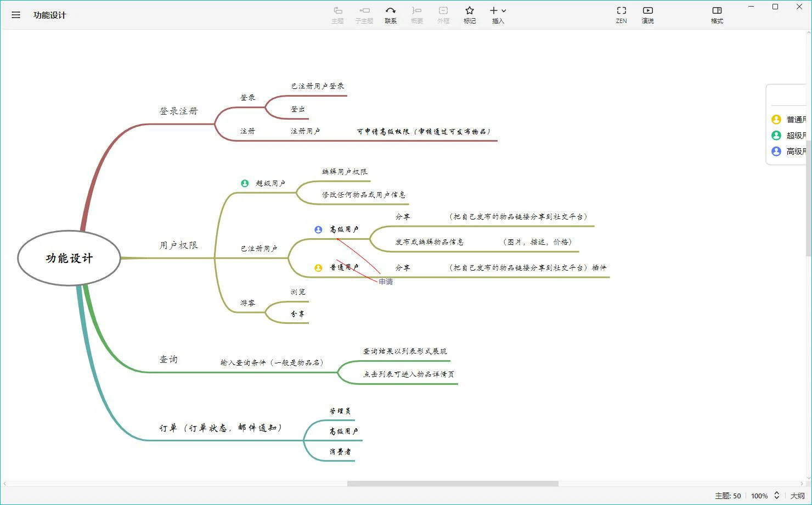Click green 超级用户 legend icon
The image size is (812, 505).
(x=776, y=135)
